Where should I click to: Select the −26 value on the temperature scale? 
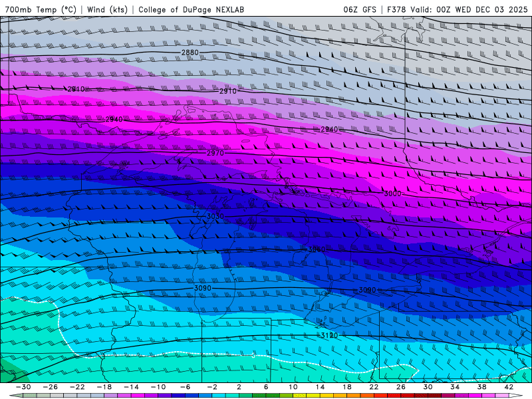pyautogui.click(x=51, y=387)
